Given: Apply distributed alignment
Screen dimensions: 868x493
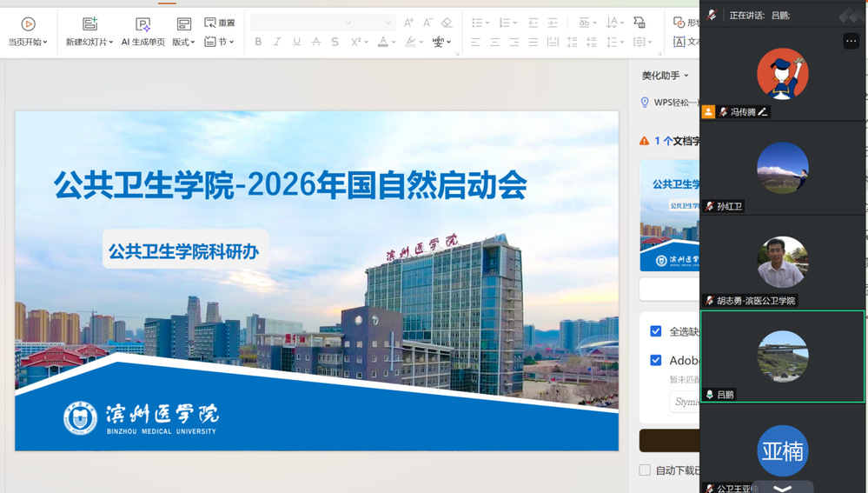Looking at the screenshot, I should tap(553, 42).
